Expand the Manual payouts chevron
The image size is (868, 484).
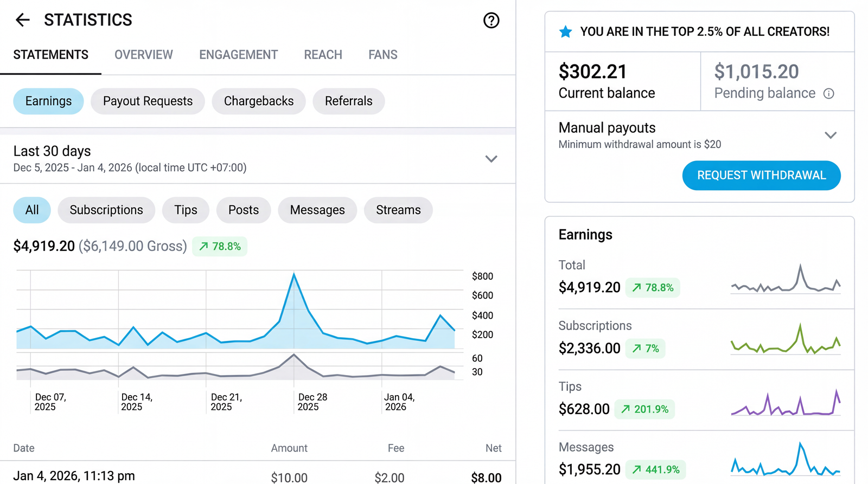tap(830, 135)
